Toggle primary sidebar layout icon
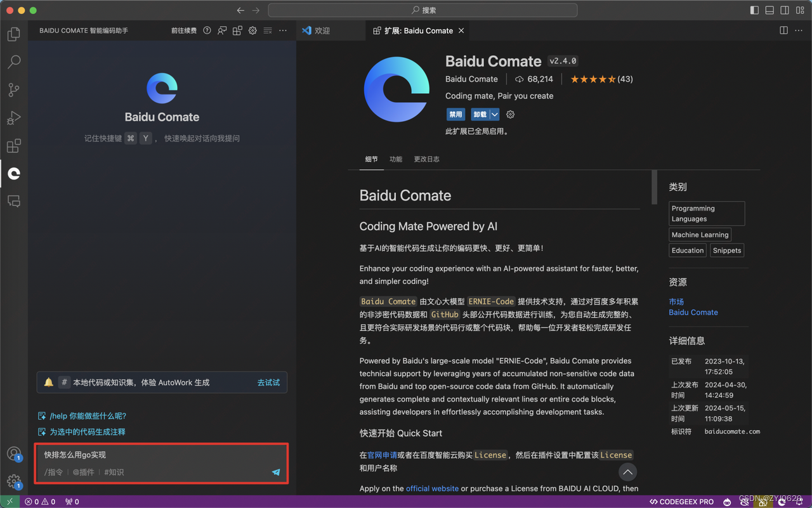The image size is (812, 508). 754,10
